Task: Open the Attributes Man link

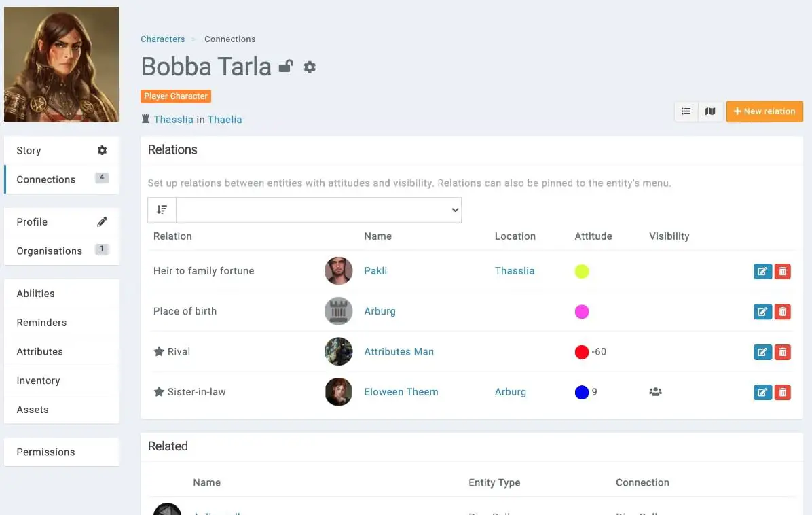Action: point(399,351)
